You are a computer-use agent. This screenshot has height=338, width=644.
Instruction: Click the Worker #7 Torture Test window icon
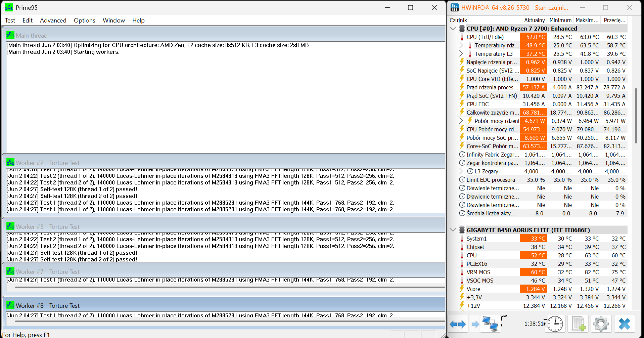10,271
